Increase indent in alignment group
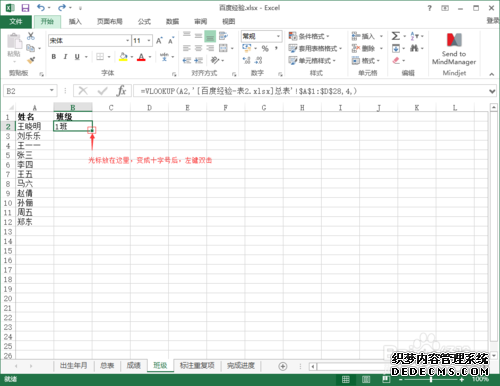 [x=199, y=60]
